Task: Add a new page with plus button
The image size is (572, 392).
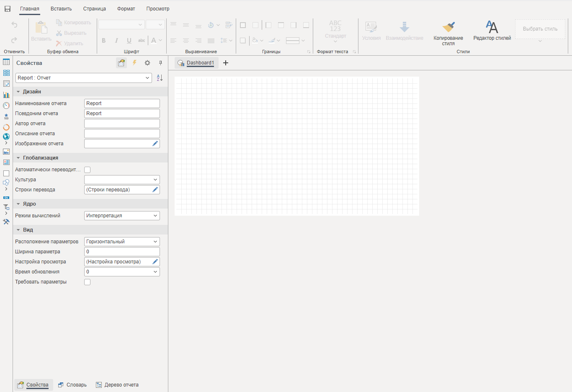Action: 226,63
